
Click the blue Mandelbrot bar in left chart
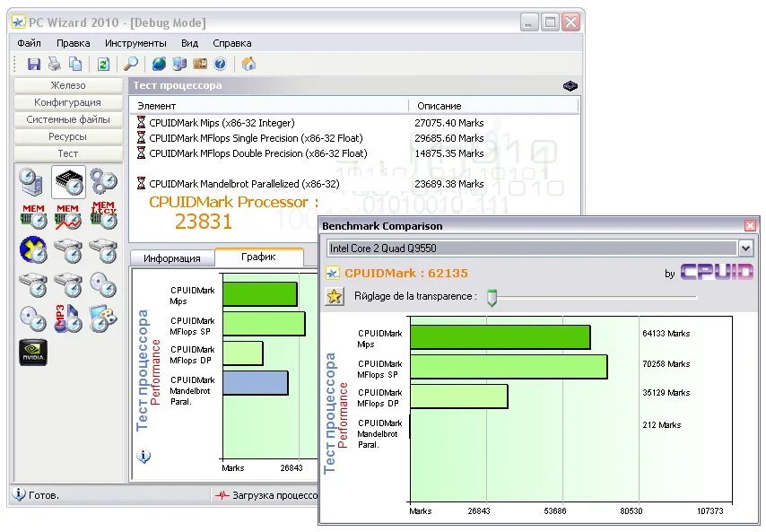click(x=256, y=383)
